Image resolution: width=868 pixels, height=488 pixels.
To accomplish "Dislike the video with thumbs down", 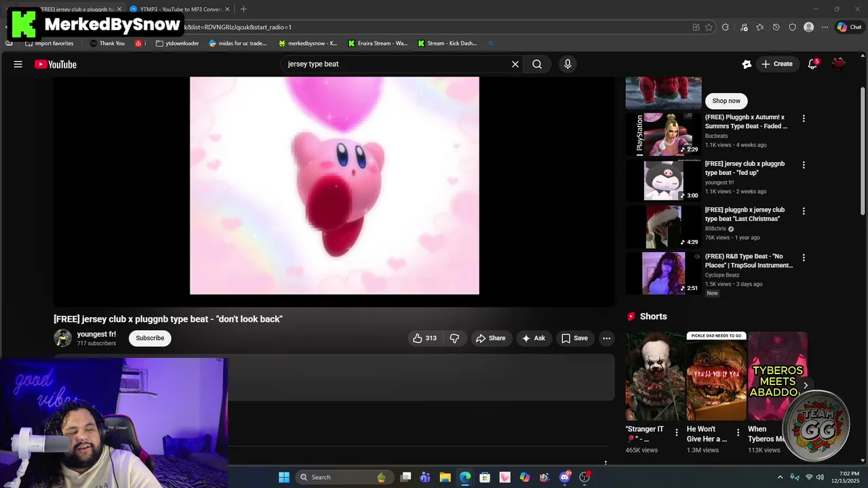I will click(454, 338).
